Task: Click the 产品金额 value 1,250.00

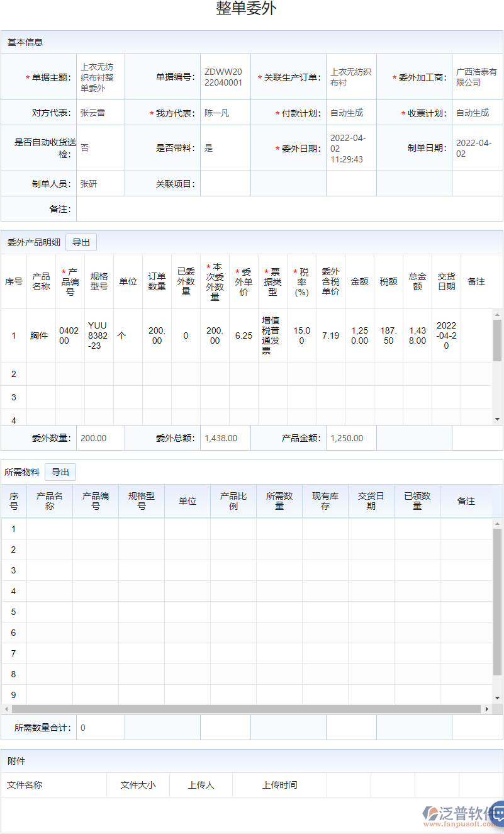Action: pos(345,437)
